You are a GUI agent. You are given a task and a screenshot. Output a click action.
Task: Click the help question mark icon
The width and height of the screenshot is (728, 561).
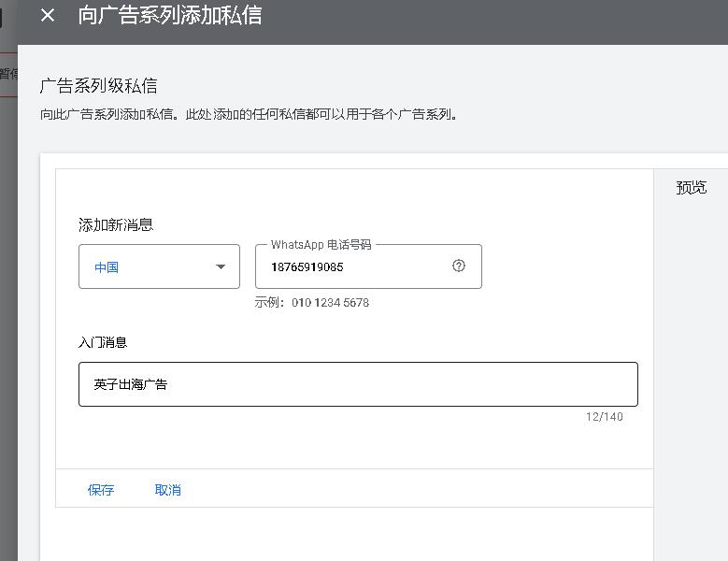click(x=458, y=266)
